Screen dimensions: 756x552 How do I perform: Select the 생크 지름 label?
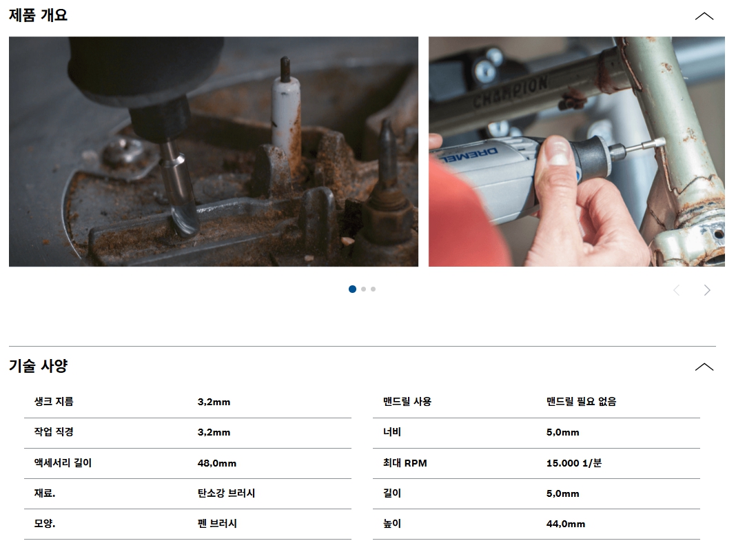(54, 402)
